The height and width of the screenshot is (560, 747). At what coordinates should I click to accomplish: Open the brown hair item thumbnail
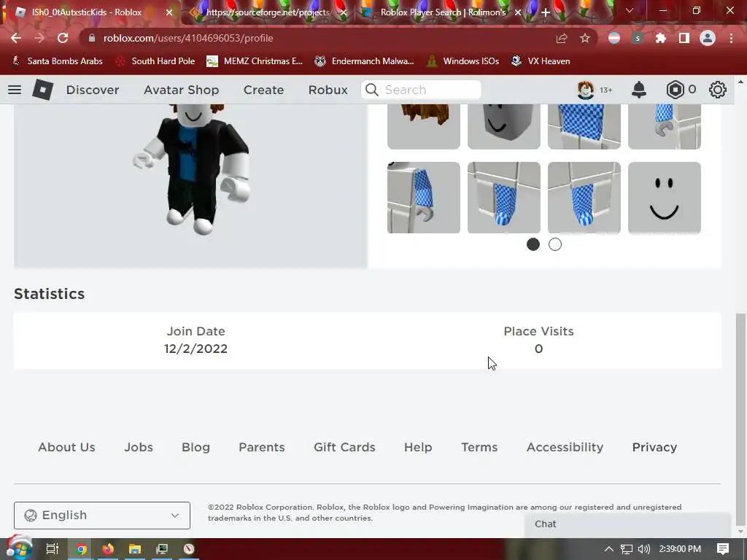[x=424, y=126]
